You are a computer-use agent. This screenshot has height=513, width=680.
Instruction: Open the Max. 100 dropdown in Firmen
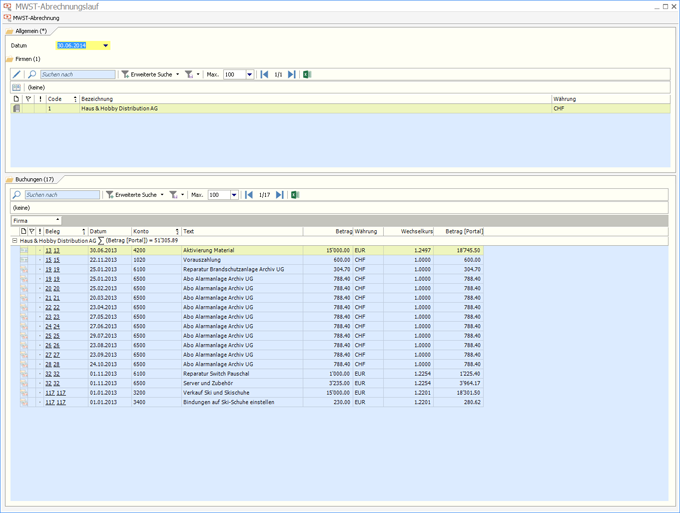pyautogui.click(x=249, y=75)
